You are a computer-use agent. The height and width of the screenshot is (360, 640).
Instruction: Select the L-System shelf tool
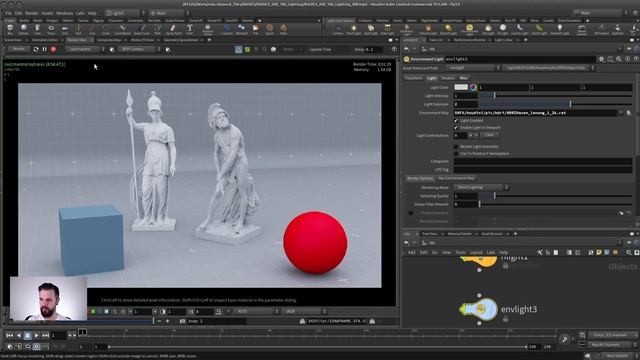coord(227,29)
